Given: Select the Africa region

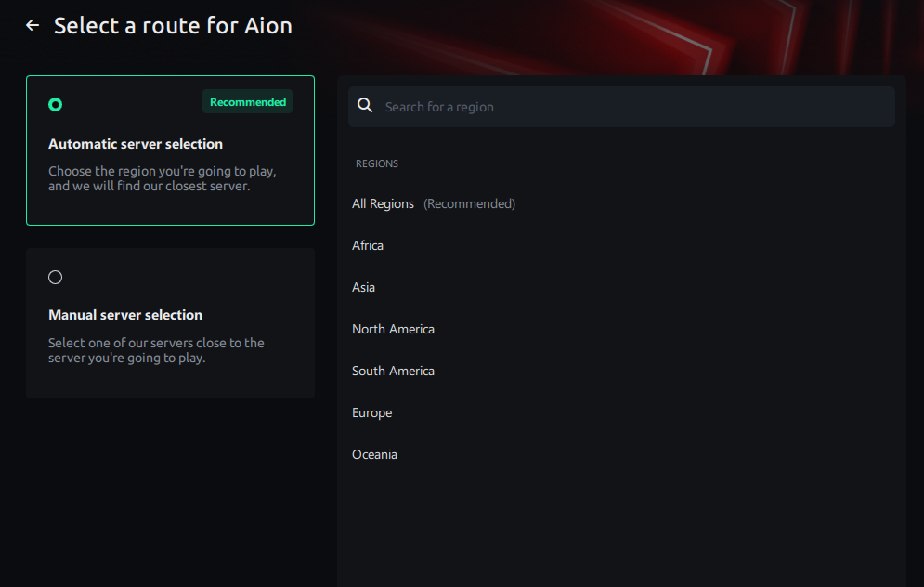Looking at the screenshot, I should [x=368, y=245].
